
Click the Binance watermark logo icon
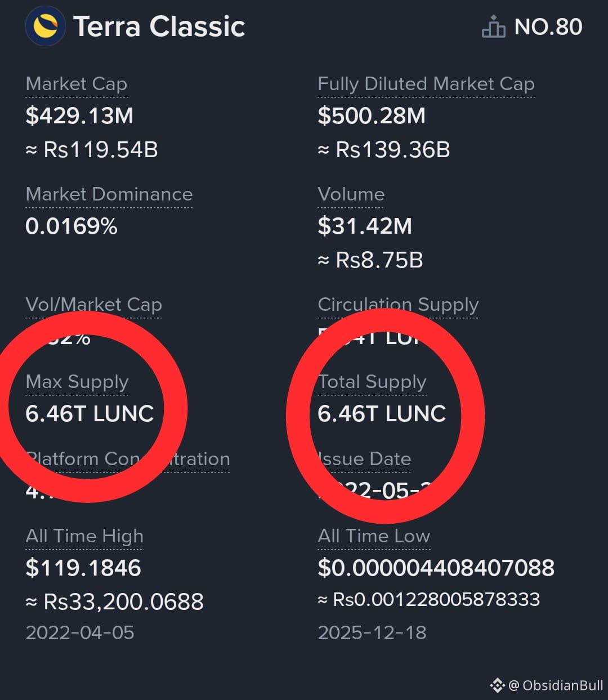497,685
